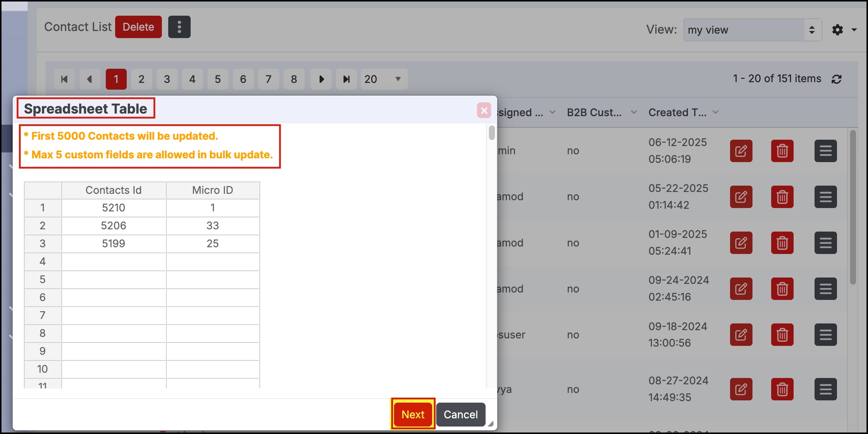The image size is (868, 434).
Task: Go to page 5
Action: tap(218, 79)
